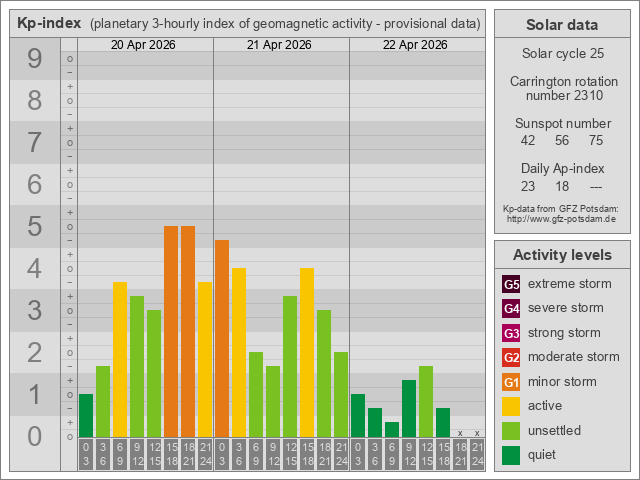This screenshot has width=640, height=480.
Task: Click the G4 severe storm legend badge
Action: pos(511,308)
